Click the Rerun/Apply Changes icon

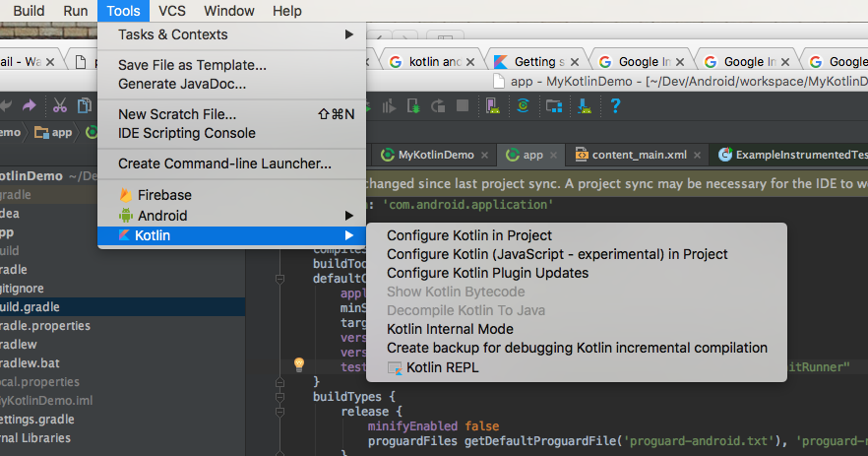(438, 105)
